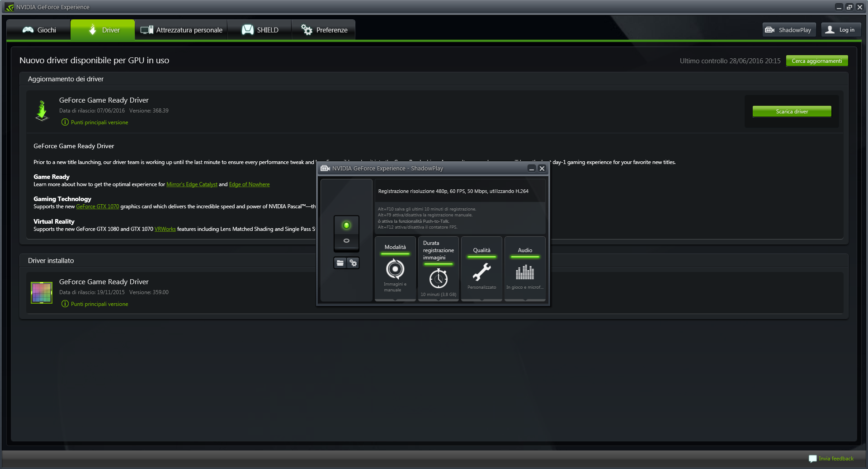Click the info icon next to version 368.39 highlights
Image resolution: width=868 pixels, height=469 pixels.
coord(65,122)
